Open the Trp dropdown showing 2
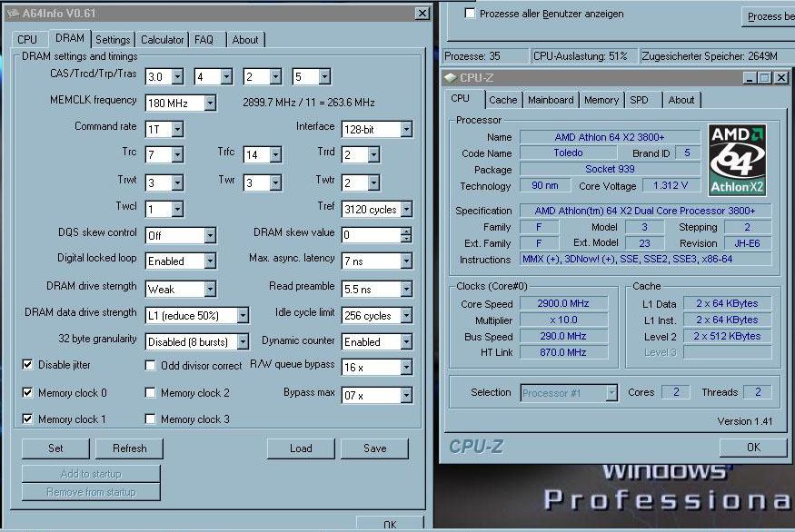The width and height of the screenshot is (795, 532). (275, 76)
